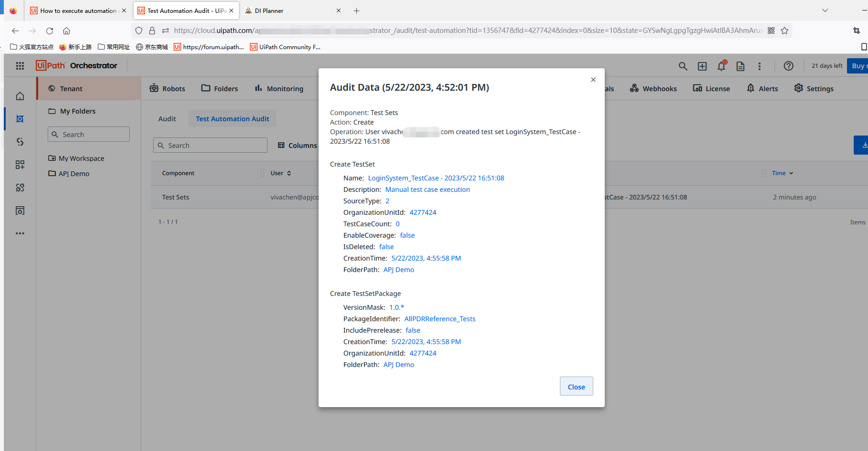Open the Robots tab
This screenshot has height=451, width=868.
tap(167, 89)
